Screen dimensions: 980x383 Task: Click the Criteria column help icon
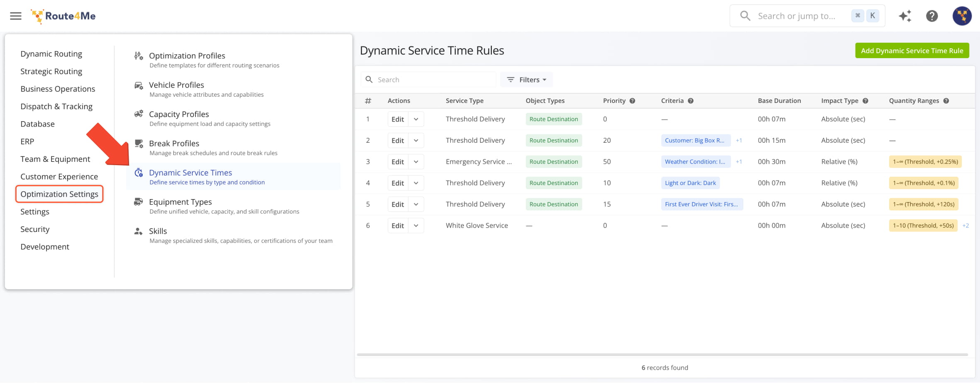[691, 101]
